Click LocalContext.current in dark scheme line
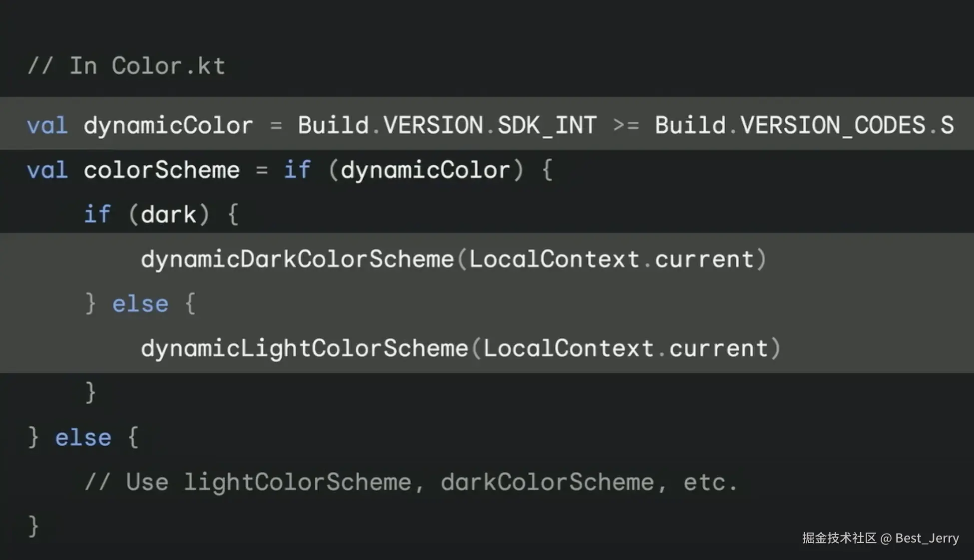974x560 pixels. 611,260
